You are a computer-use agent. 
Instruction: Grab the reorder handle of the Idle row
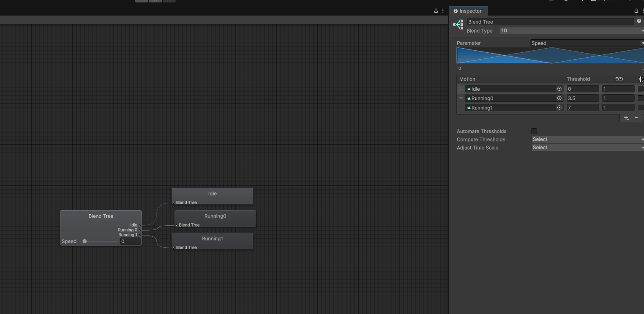[x=461, y=89]
